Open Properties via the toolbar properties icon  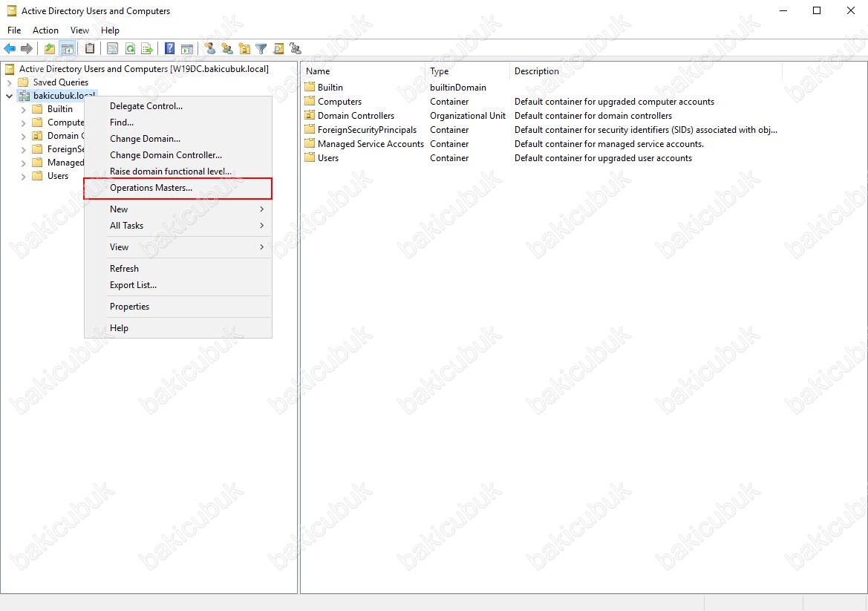pos(112,49)
